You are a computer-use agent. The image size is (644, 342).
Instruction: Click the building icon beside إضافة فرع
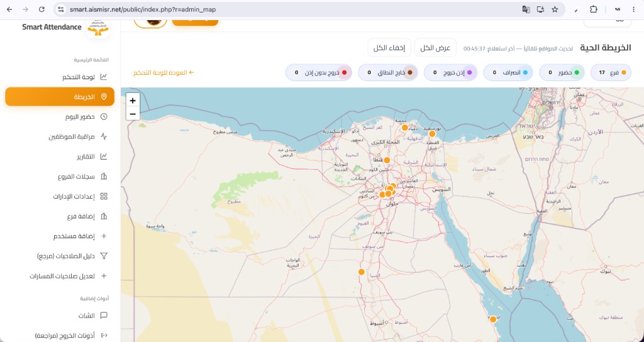click(x=104, y=216)
